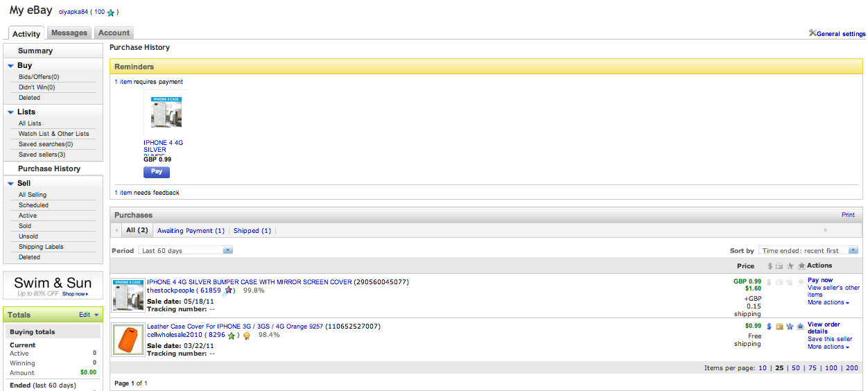Click the green star next to olyapka84's score

(x=111, y=12)
